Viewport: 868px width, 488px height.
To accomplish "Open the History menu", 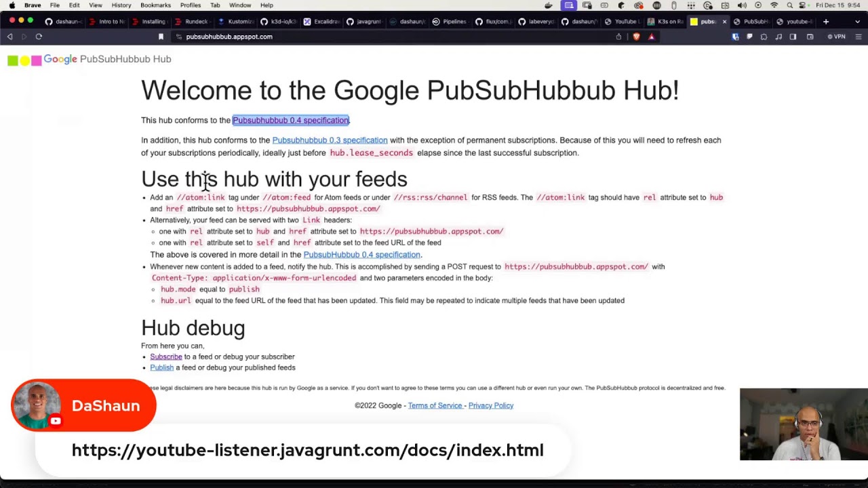I will (x=121, y=5).
